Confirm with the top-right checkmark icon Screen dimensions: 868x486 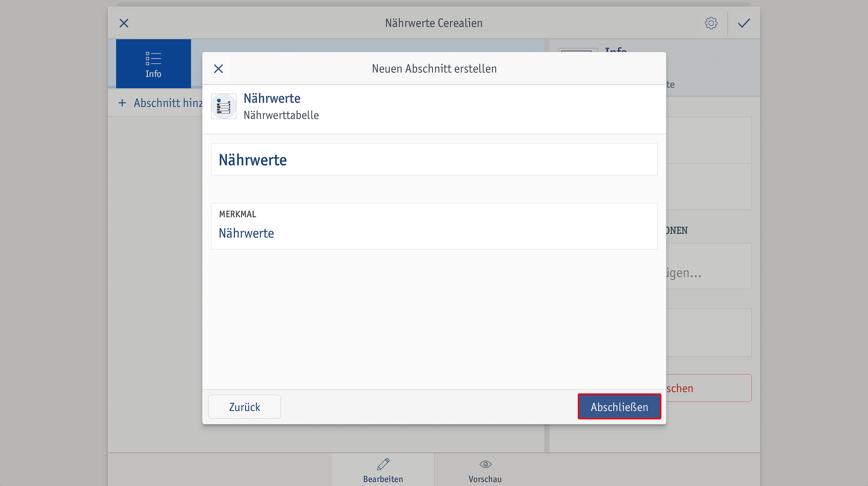(744, 23)
